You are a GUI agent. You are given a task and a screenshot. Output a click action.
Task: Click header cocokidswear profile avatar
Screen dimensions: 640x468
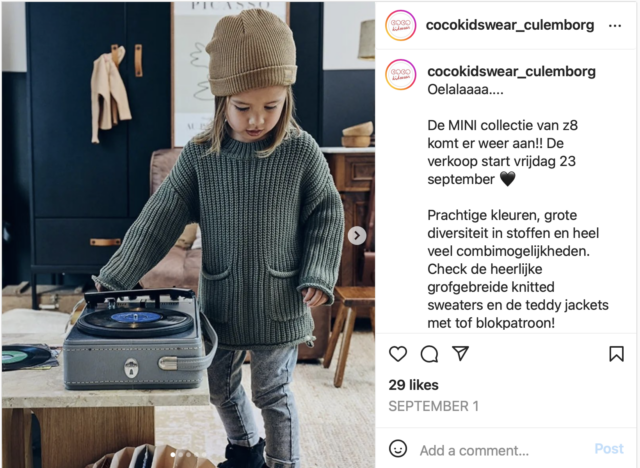pyautogui.click(x=401, y=25)
